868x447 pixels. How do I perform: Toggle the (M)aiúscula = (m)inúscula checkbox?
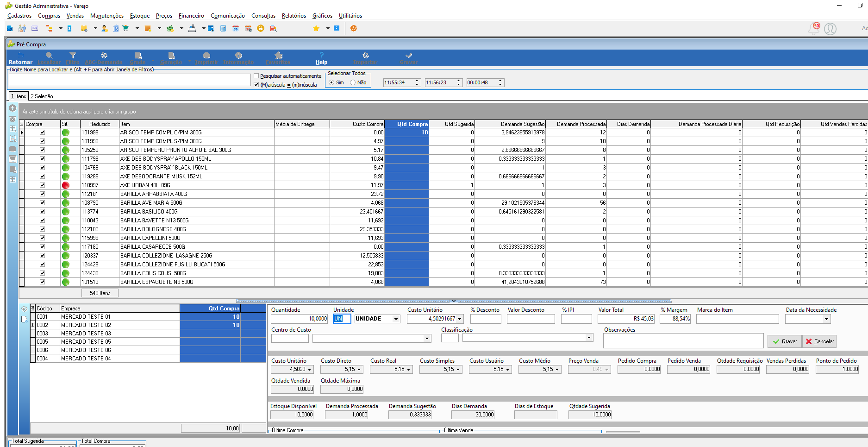256,85
